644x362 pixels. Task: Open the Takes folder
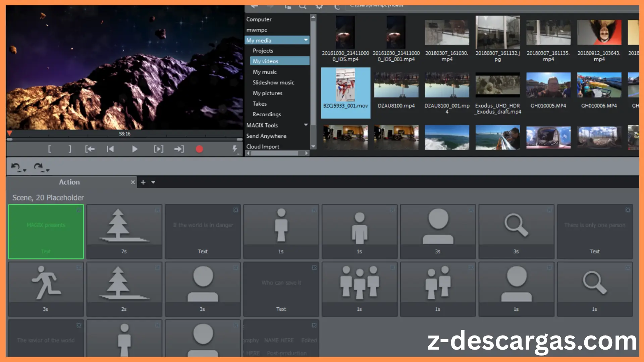coord(260,104)
